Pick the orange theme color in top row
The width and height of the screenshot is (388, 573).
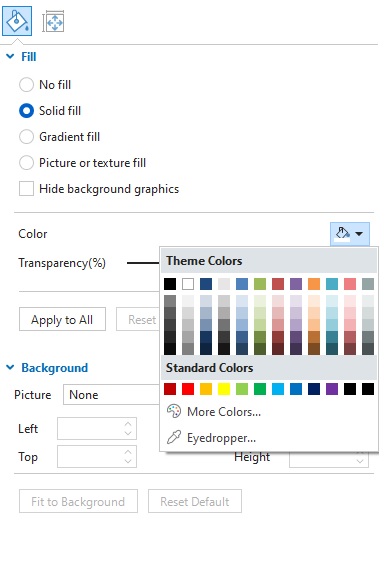[x=314, y=284]
